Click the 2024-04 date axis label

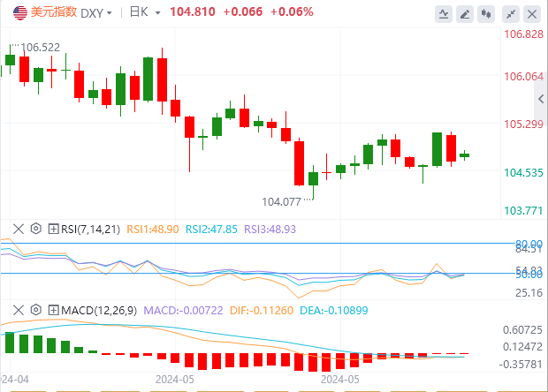pos(15,378)
